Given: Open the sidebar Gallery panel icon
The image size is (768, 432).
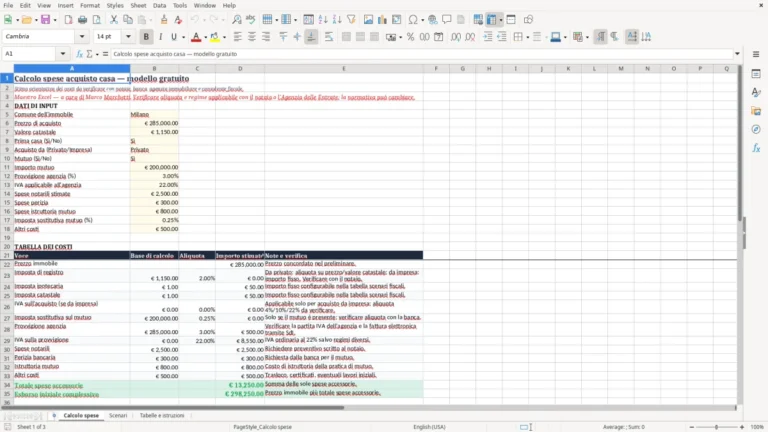Looking at the screenshot, I should click(756, 111).
